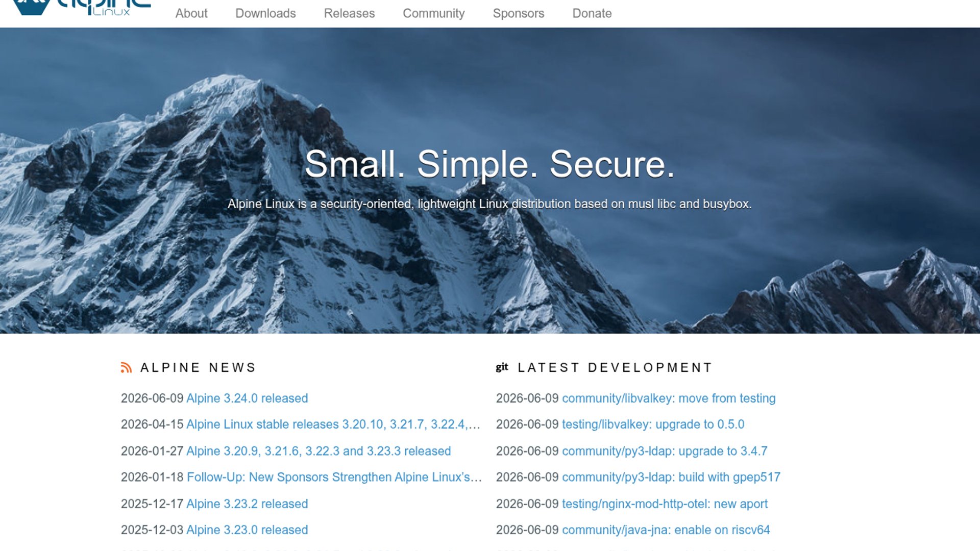
Task: Open the About menu item
Action: (x=191, y=13)
